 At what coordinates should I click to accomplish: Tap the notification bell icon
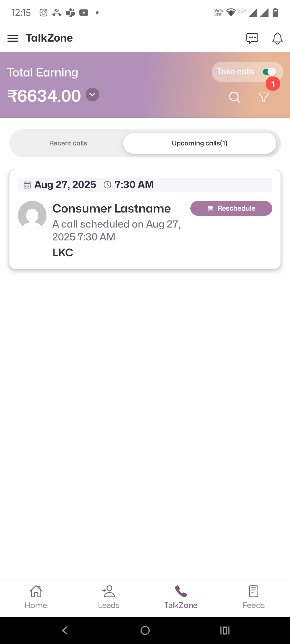click(277, 38)
